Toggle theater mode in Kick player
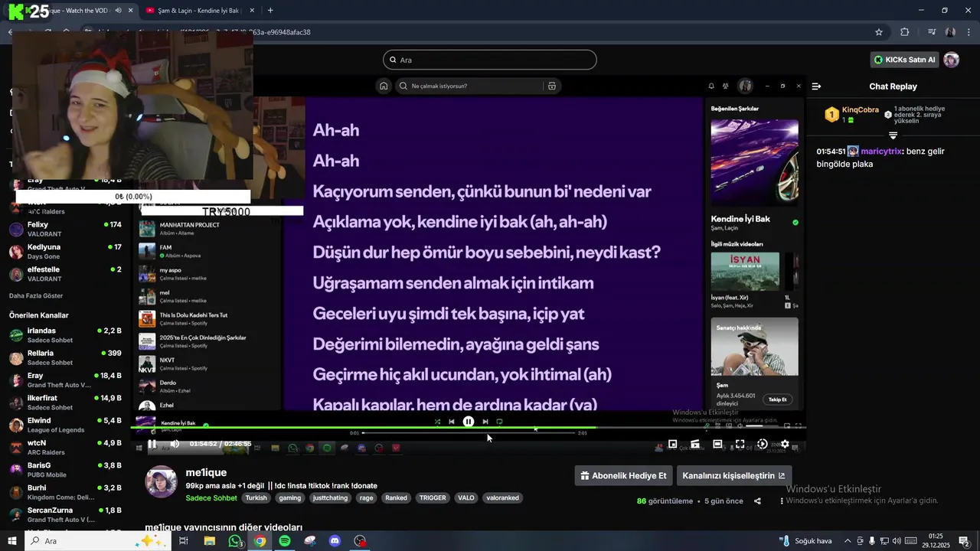This screenshot has width=980, height=551. point(717,444)
